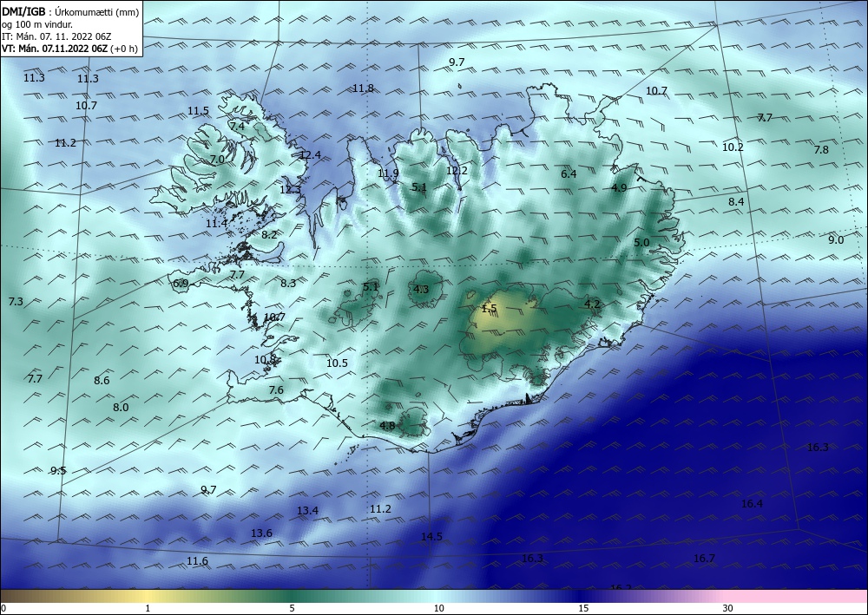This screenshot has width=868, height=615.
Task: Click the 13.6 map value
Action: point(262,533)
